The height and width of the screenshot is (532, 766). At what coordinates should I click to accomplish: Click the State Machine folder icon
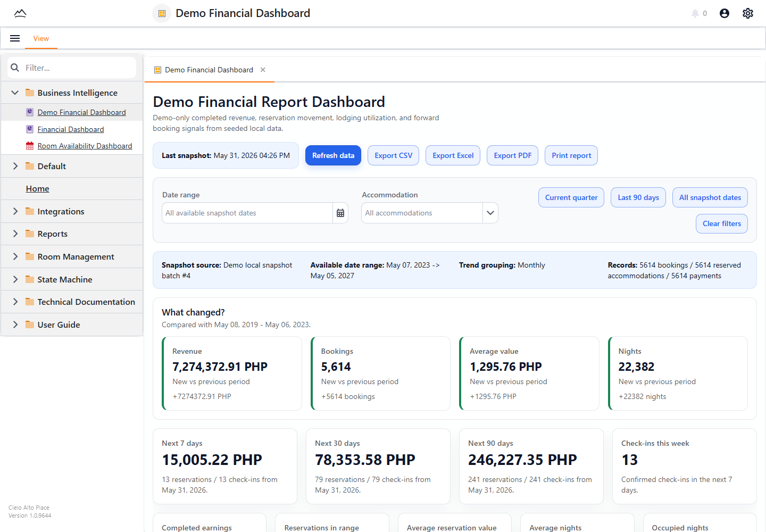coord(30,279)
